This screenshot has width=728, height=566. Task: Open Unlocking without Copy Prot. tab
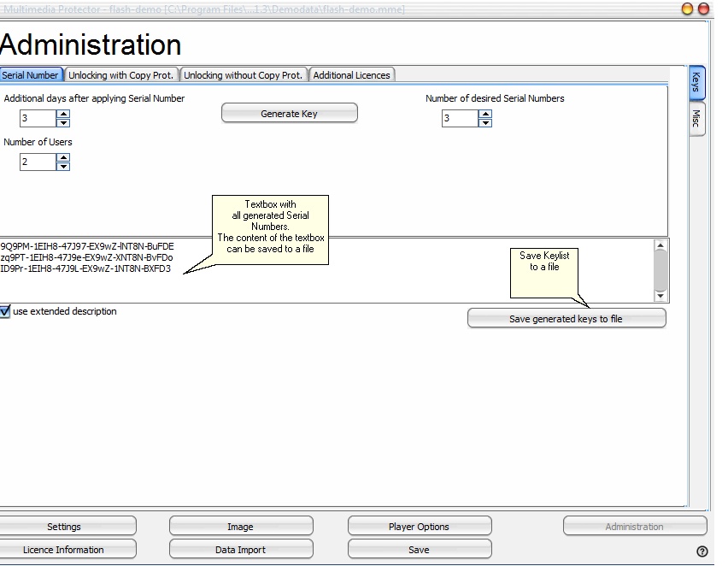(x=244, y=75)
